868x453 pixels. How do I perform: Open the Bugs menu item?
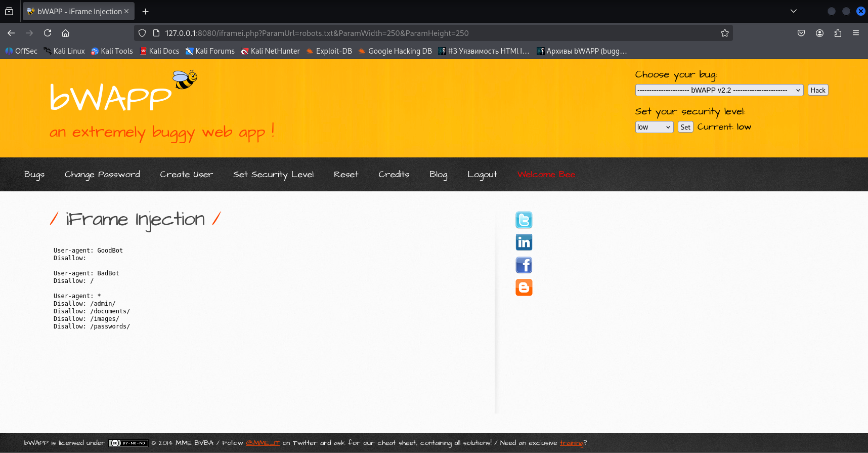(34, 175)
